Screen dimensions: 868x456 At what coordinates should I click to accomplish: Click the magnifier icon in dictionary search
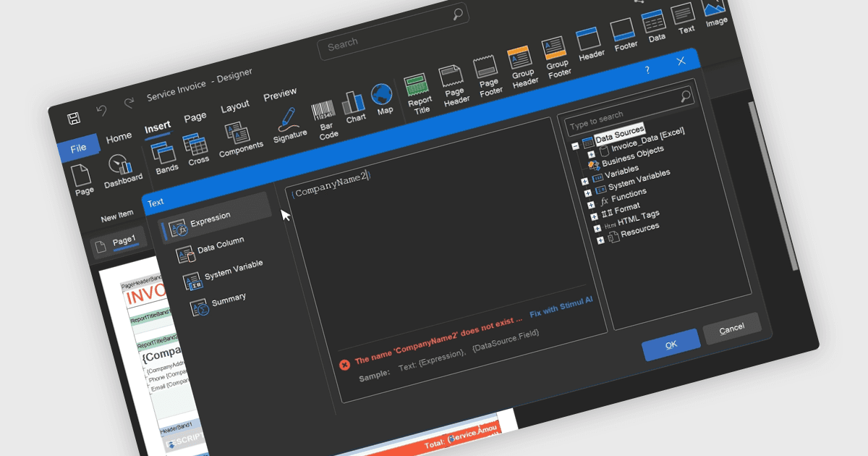pyautogui.click(x=686, y=96)
